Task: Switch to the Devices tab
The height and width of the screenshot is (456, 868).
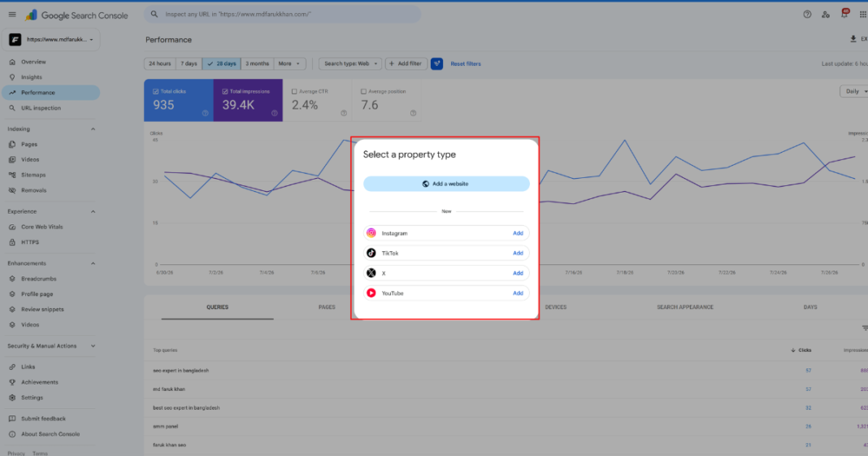Action: coord(556,307)
